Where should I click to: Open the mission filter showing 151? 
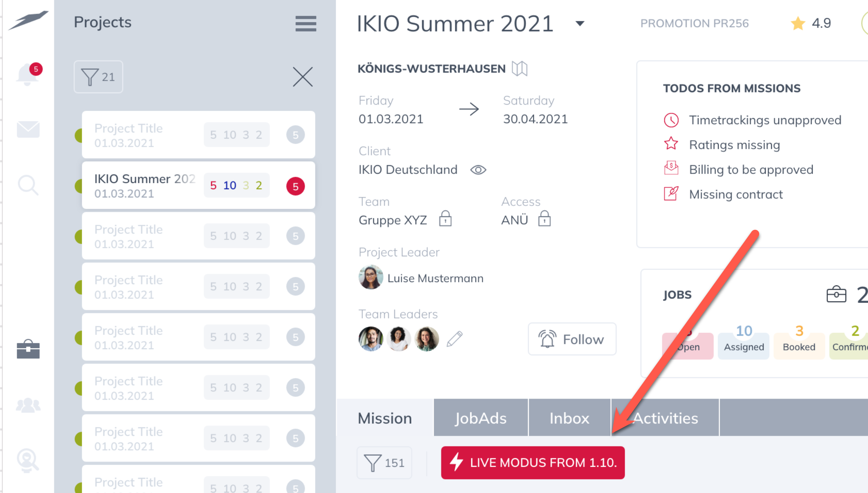coord(384,463)
